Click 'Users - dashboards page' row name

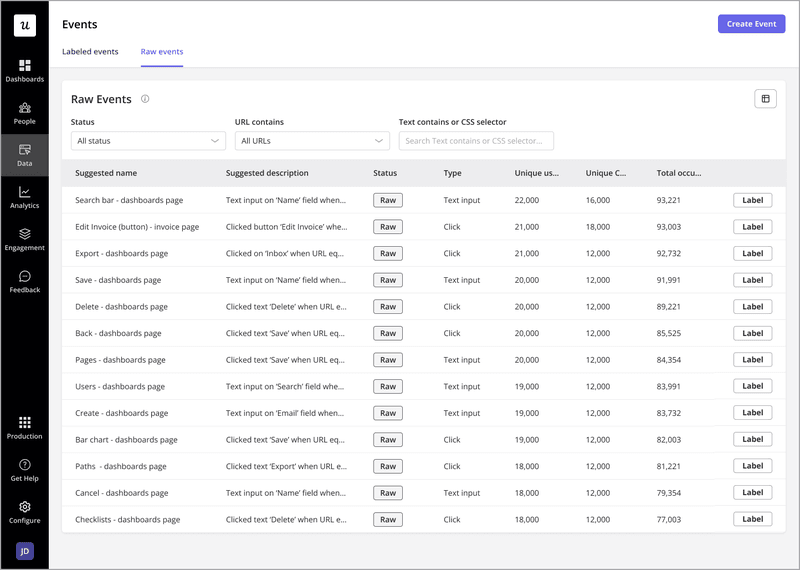(x=120, y=386)
